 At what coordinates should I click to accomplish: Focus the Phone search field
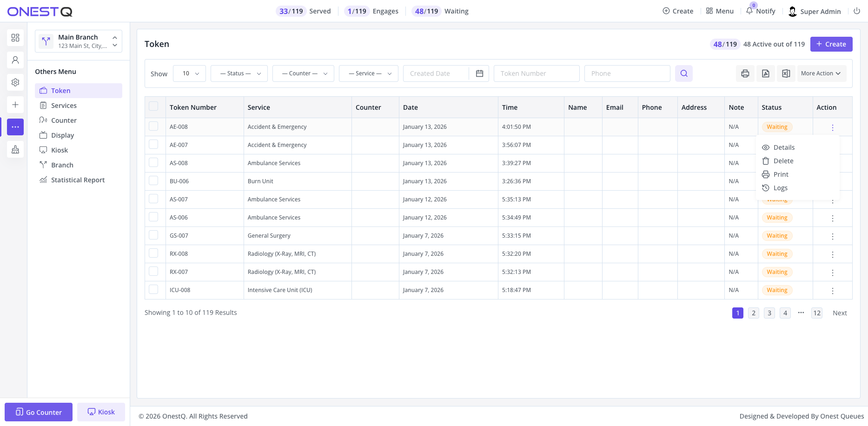(x=627, y=73)
